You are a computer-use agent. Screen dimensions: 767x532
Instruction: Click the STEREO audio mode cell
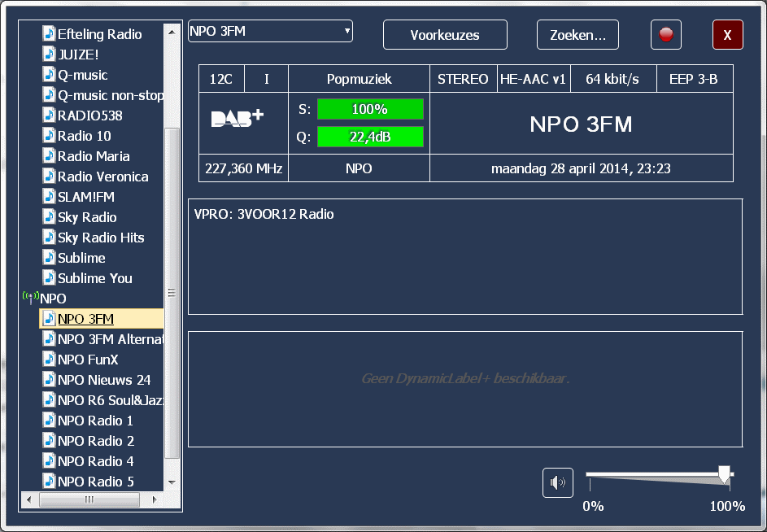click(x=464, y=79)
